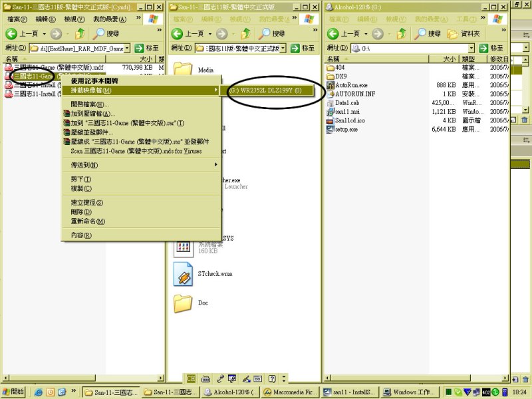Open san11 - InstallShield taskbar button

click(350, 392)
